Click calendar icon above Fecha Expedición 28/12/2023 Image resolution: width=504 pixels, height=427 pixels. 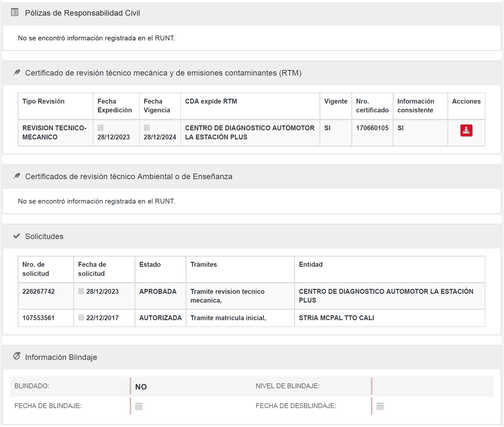tap(101, 128)
